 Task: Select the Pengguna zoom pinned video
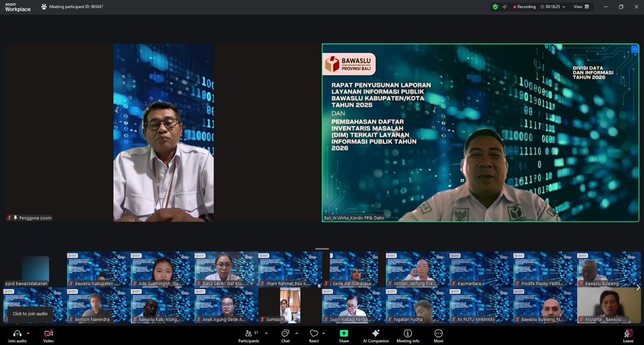(x=163, y=133)
